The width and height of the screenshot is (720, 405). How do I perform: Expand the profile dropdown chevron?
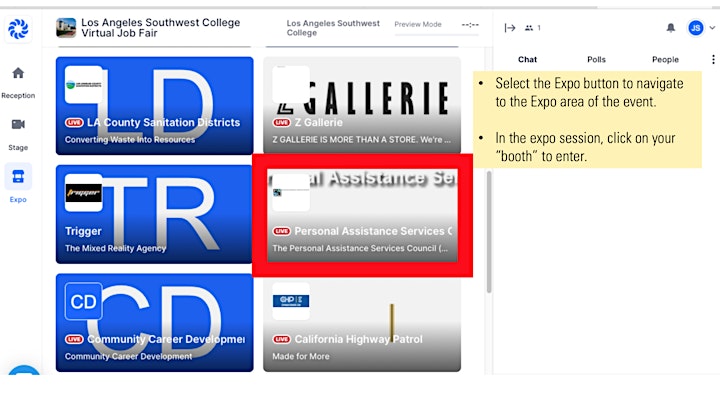[712, 28]
